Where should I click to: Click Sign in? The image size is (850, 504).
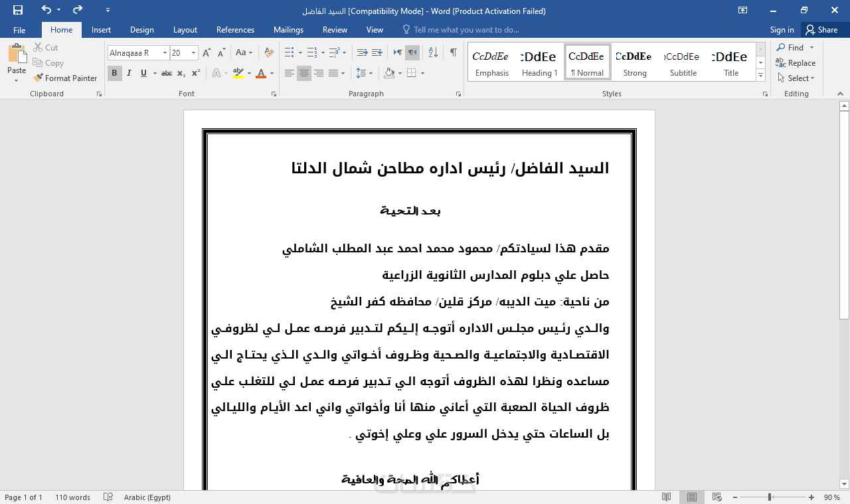click(x=782, y=30)
